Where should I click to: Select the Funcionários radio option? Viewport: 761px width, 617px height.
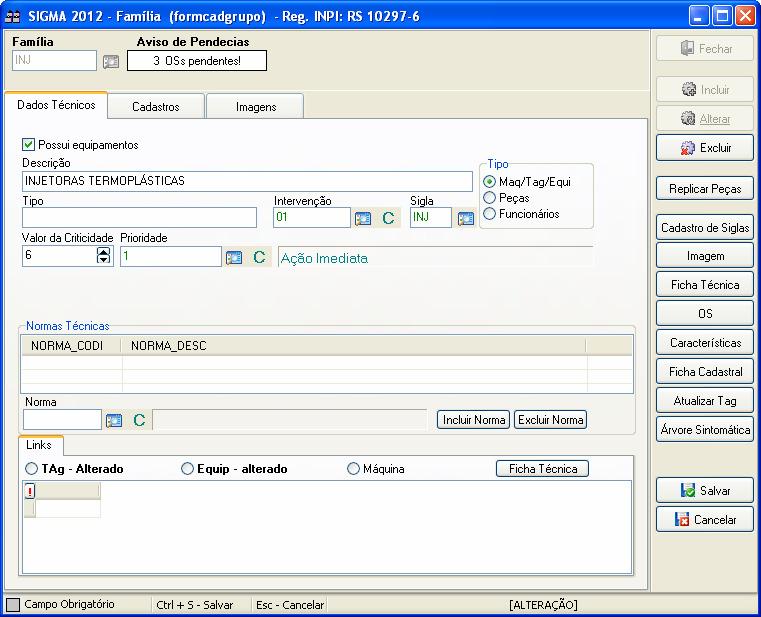489,214
